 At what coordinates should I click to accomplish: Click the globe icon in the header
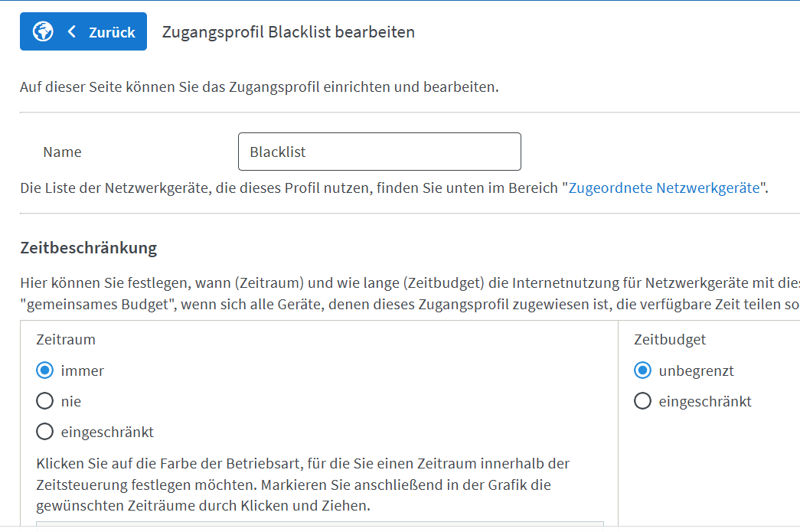[43, 31]
